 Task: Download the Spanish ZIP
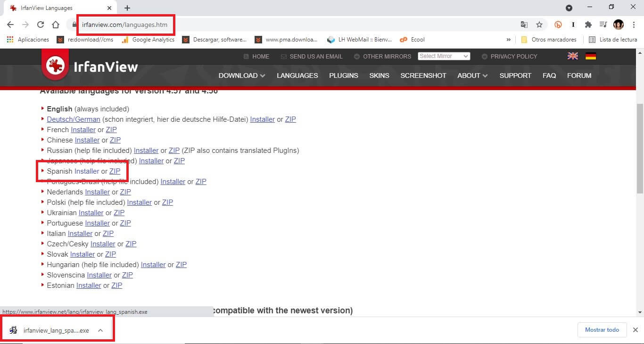click(115, 171)
